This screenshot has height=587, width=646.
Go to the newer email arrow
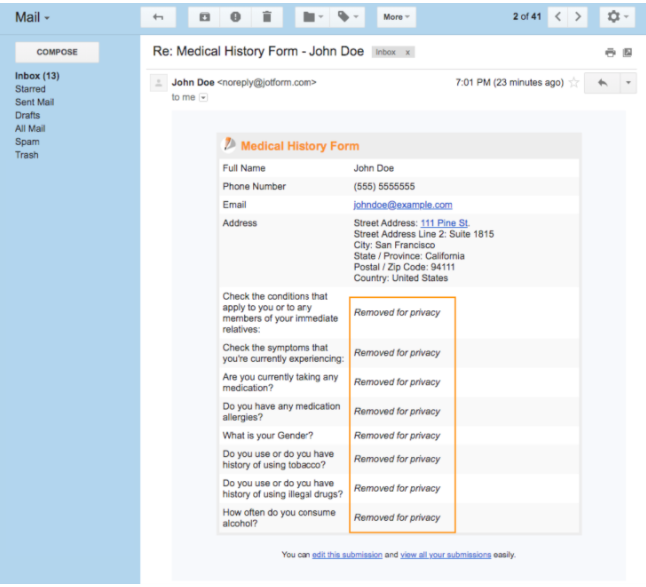[x=558, y=17]
